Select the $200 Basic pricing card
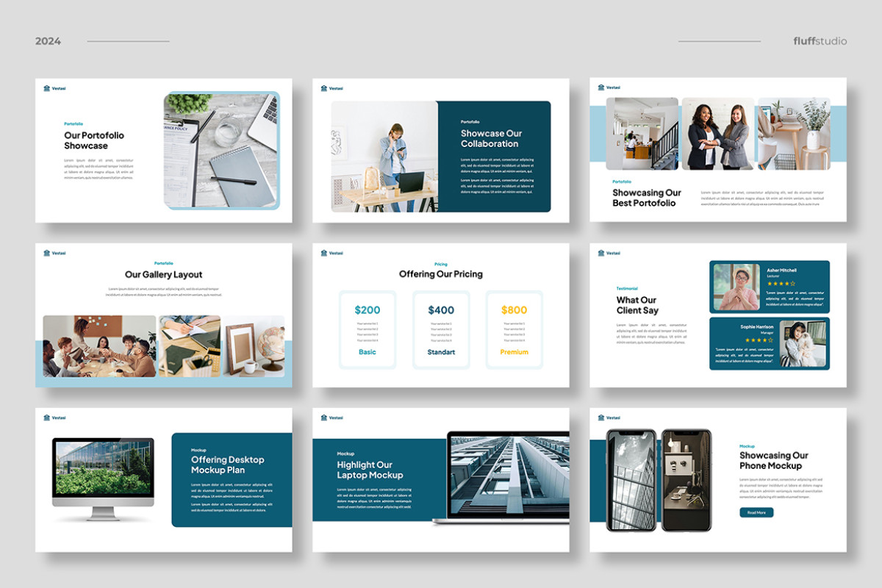 point(367,329)
